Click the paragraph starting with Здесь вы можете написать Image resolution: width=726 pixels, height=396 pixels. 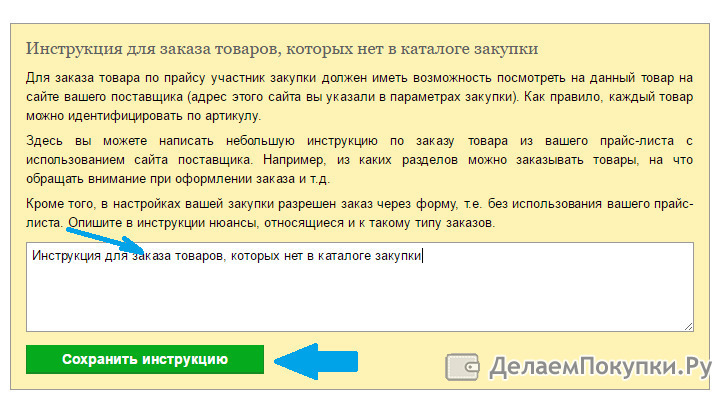359,160
